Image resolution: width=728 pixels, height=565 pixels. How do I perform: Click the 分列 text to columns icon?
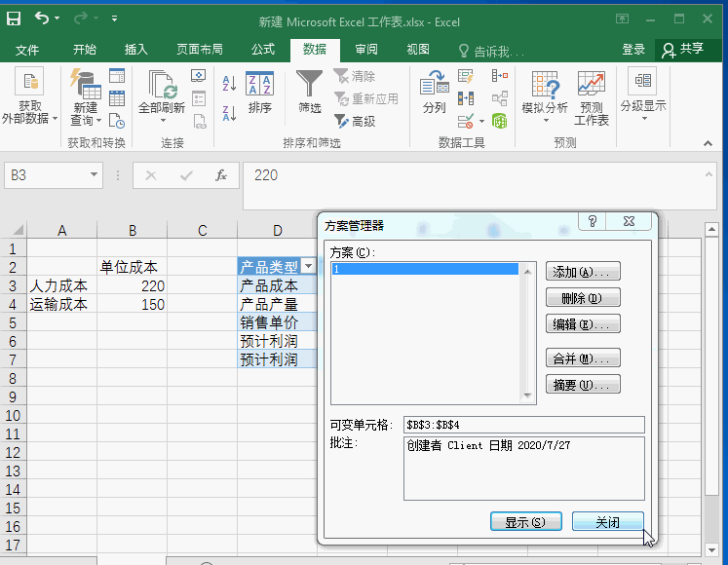pos(434,92)
